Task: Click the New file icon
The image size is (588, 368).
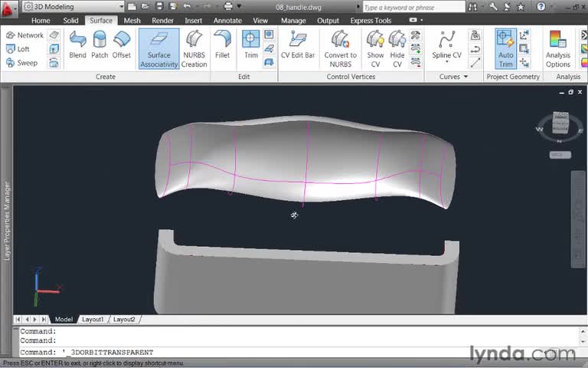Action: (132, 6)
